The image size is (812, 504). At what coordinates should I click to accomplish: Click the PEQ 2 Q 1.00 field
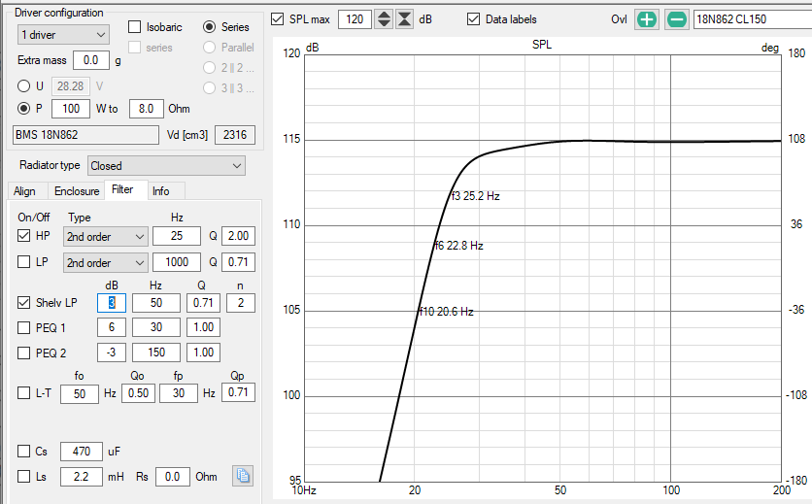pos(204,353)
